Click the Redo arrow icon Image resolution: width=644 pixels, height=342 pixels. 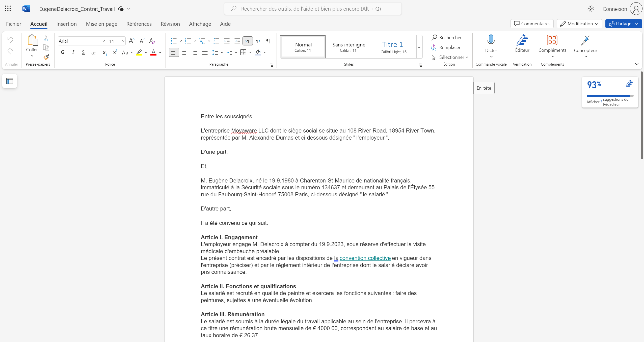[x=10, y=51]
